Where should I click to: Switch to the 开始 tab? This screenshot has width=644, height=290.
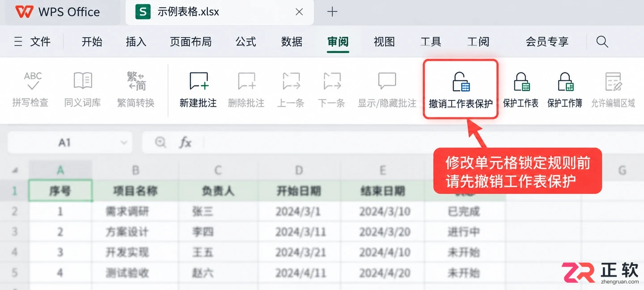pyautogui.click(x=92, y=42)
